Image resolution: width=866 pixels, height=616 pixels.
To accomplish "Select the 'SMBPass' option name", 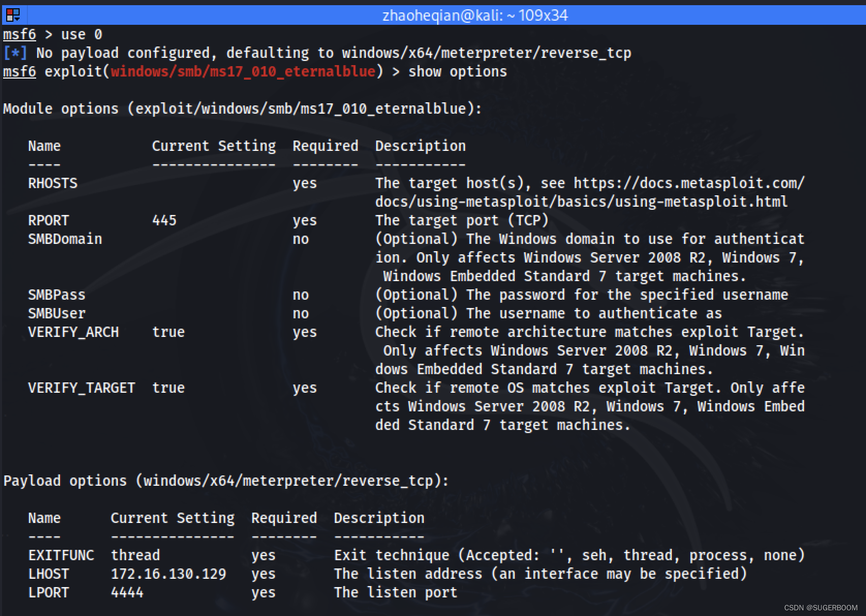I will 57,295.
